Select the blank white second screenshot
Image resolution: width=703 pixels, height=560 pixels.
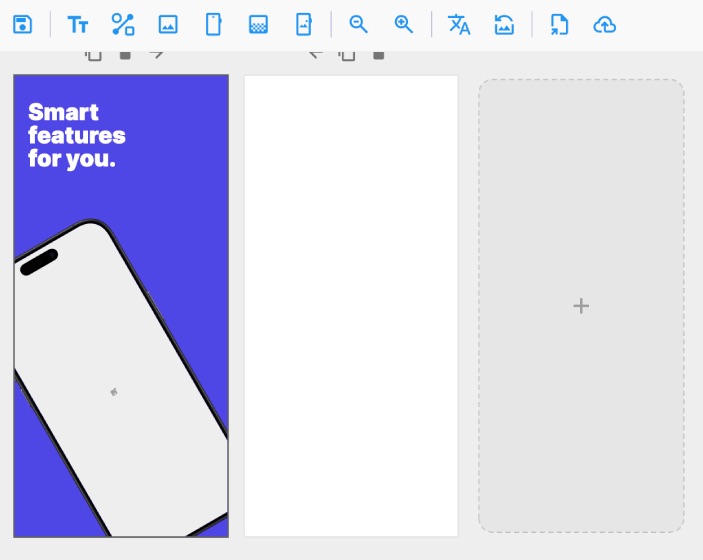(351, 306)
